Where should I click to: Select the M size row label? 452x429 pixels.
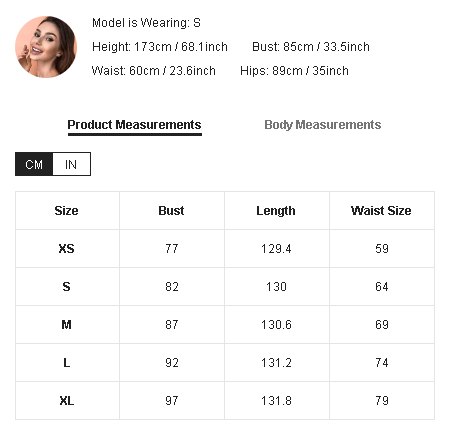point(66,325)
